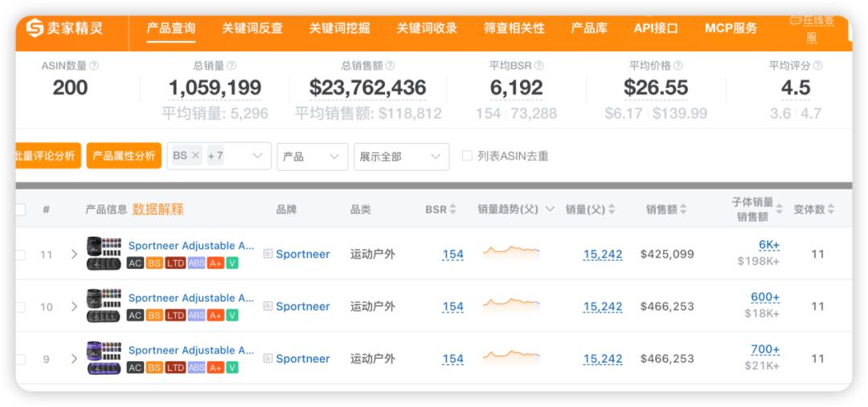Switch to 产品查询 tab

click(x=171, y=28)
